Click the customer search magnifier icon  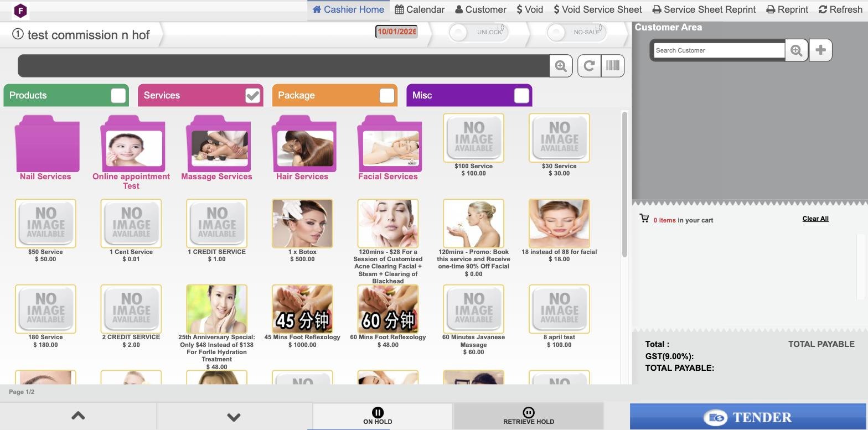[x=797, y=50]
